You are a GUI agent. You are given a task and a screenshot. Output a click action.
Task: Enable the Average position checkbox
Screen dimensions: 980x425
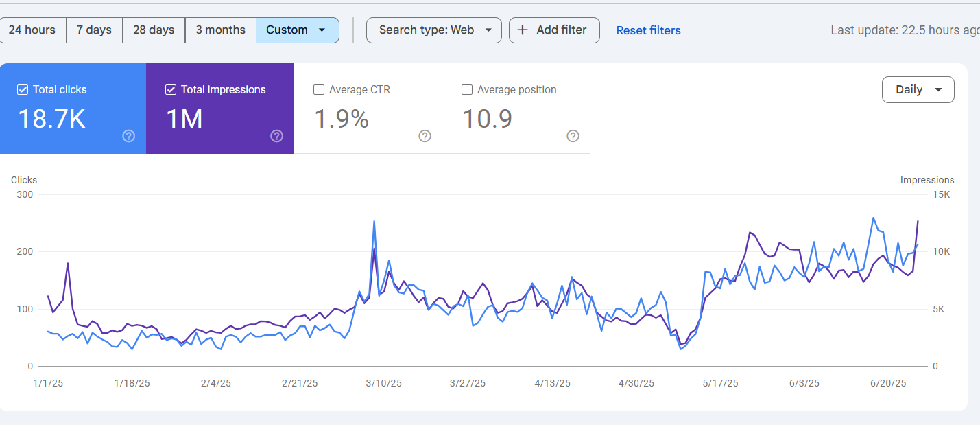click(x=467, y=90)
